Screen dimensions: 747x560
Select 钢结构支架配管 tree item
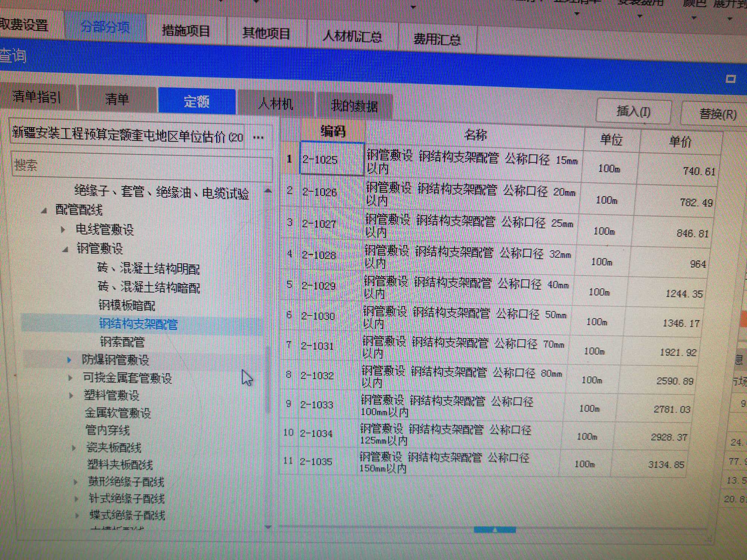click(138, 324)
